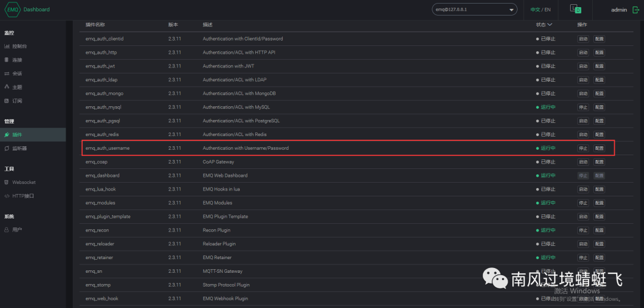This screenshot has height=308, width=644.
Task: Start the emq_auth_jwt plugin
Action: point(583,66)
